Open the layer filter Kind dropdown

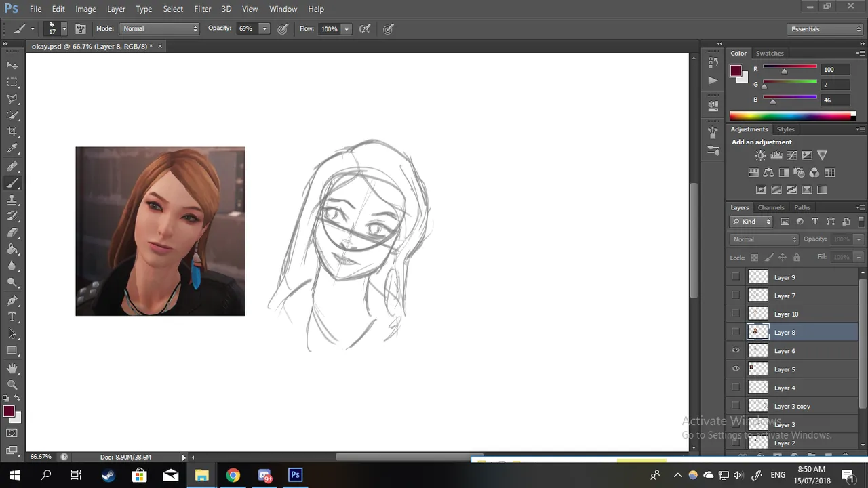[x=751, y=222]
